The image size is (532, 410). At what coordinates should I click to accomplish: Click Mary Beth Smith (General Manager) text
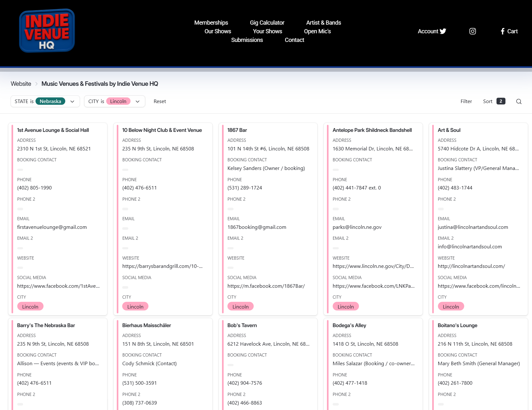(x=479, y=364)
